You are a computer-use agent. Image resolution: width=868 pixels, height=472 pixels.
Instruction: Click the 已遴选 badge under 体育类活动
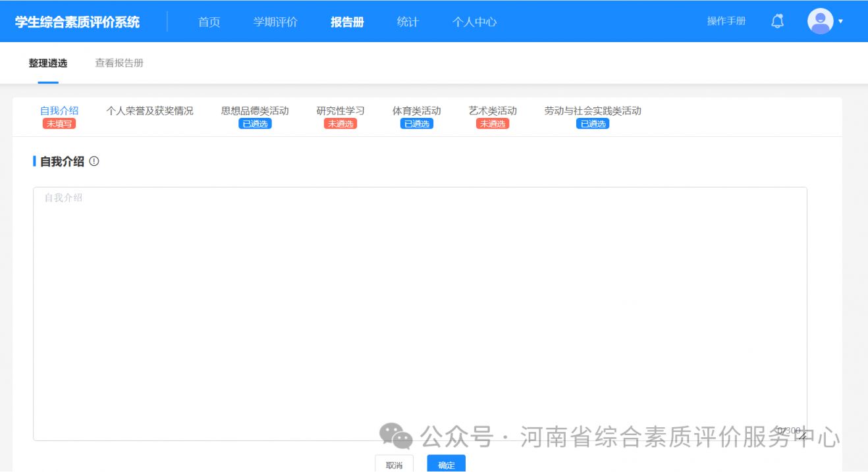tap(417, 124)
